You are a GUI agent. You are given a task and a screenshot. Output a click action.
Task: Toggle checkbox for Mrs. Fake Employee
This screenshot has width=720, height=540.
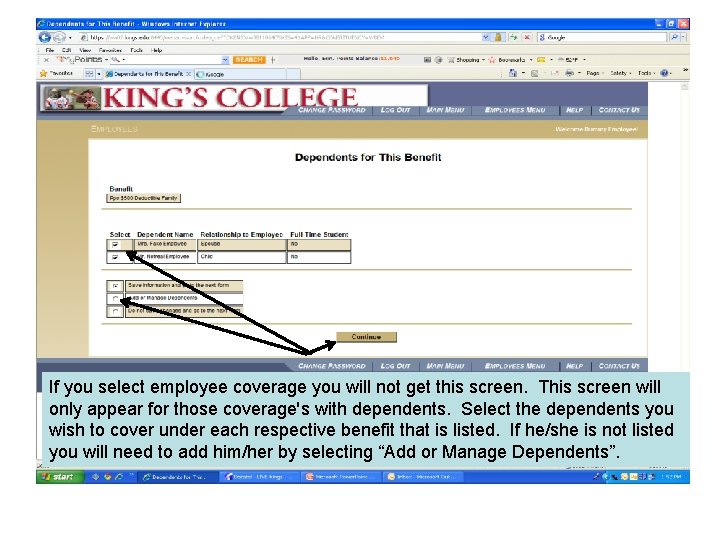(x=115, y=245)
